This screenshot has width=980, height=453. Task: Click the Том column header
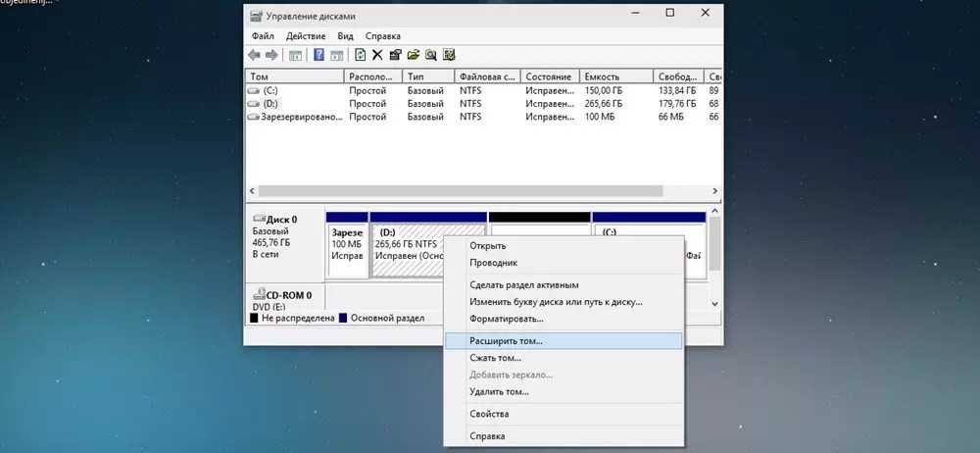294,76
